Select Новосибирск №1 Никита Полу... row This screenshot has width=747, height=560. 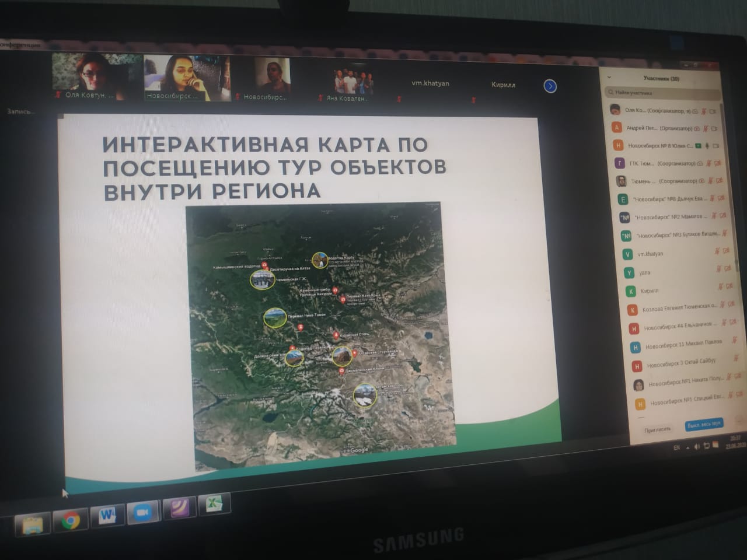(687, 382)
